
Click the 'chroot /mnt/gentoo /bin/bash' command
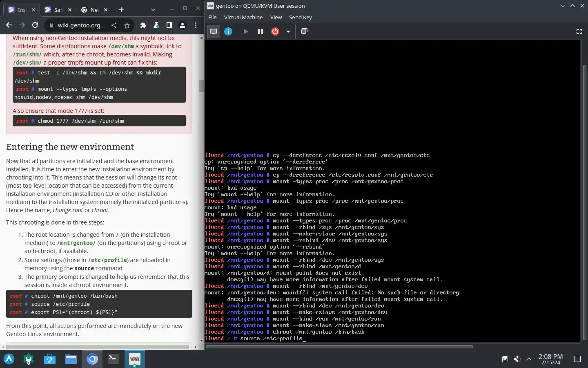[74, 296]
